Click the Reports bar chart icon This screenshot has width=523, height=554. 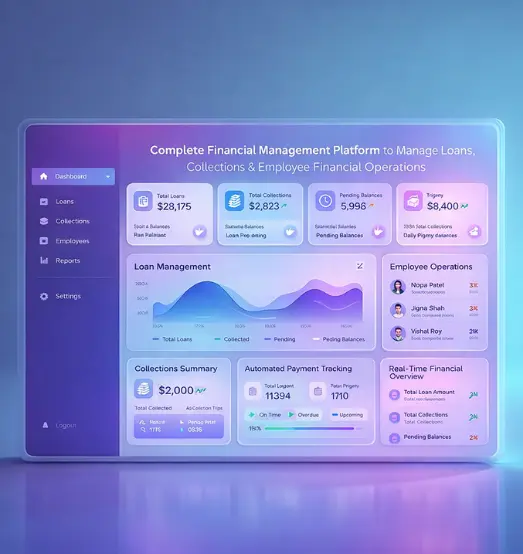(44, 261)
